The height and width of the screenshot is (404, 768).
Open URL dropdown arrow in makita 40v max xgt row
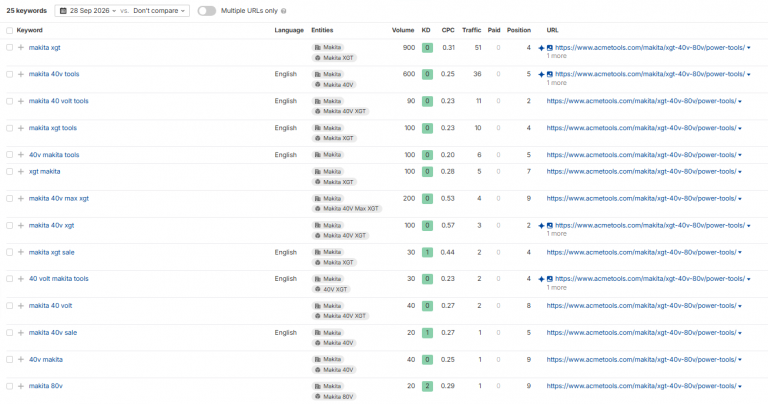tap(740, 199)
